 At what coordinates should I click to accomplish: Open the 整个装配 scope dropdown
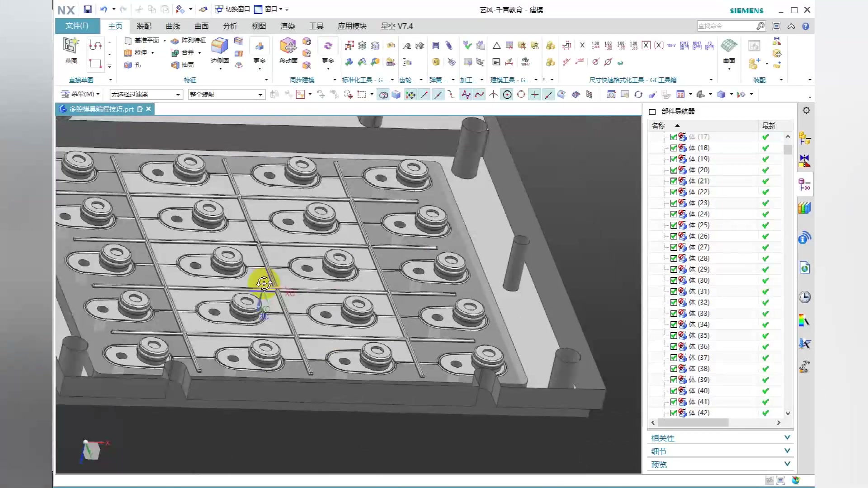pos(260,94)
